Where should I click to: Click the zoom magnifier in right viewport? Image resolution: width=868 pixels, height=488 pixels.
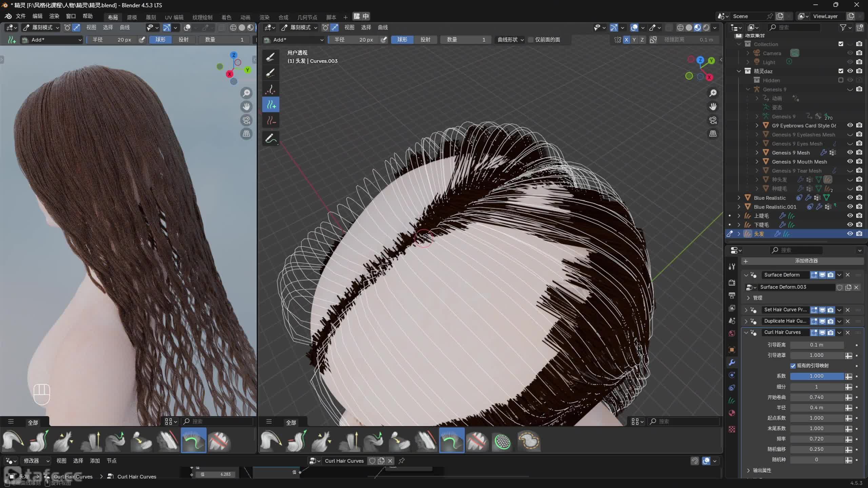[x=713, y=93]
